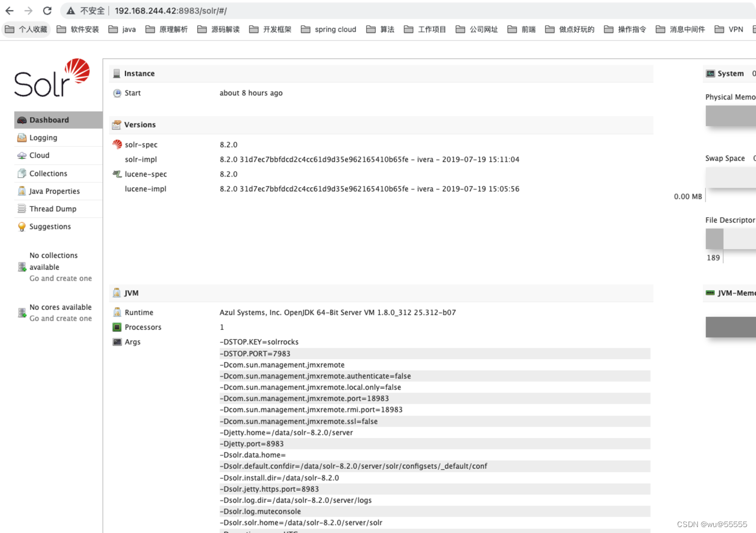Open the 算法 bookmarks folder
This screenshot has width=756, height=533.
pos(380,29)
